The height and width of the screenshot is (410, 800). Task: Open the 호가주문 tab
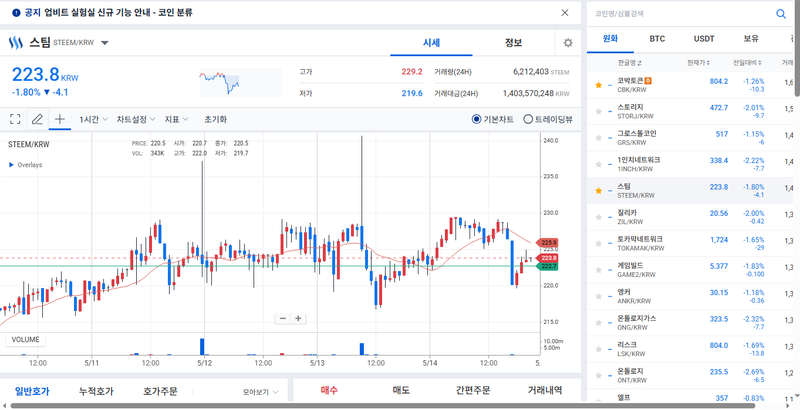(160, 391)
